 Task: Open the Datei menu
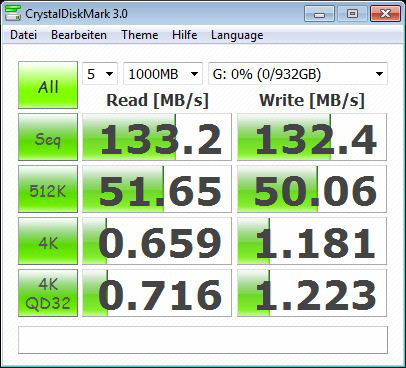click(x=23, y=35)
